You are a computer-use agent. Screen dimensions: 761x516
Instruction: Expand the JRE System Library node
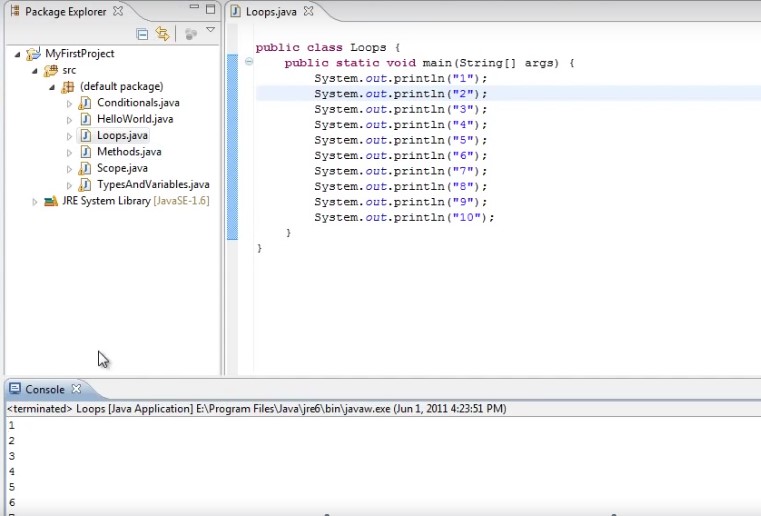tap(35, 201)
